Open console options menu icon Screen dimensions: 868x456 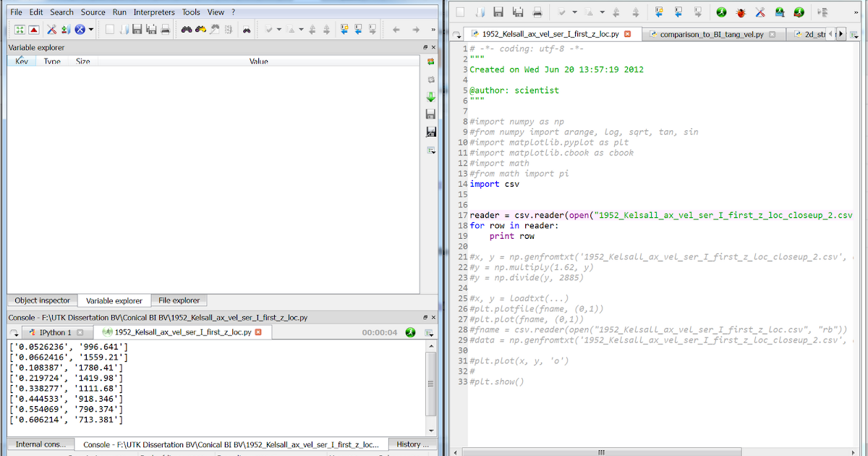[429, 333]
